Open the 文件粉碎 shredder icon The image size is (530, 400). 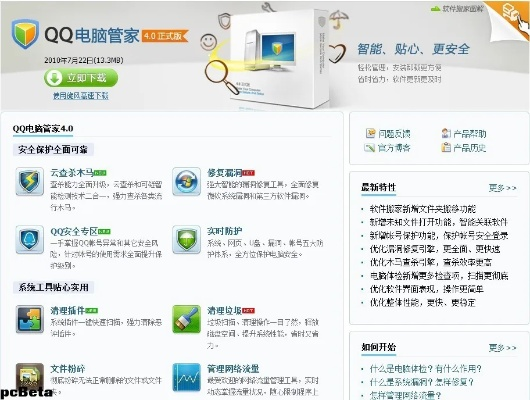[30, 377]
